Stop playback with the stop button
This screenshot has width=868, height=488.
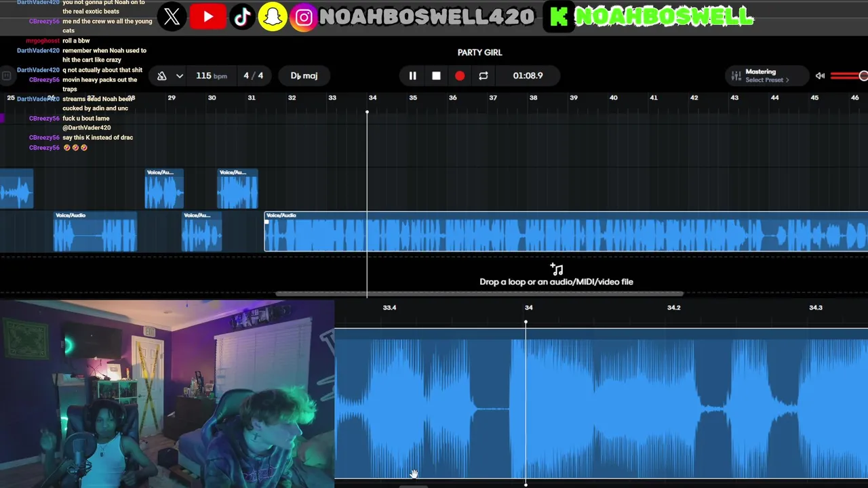click(x=436, y=76)
